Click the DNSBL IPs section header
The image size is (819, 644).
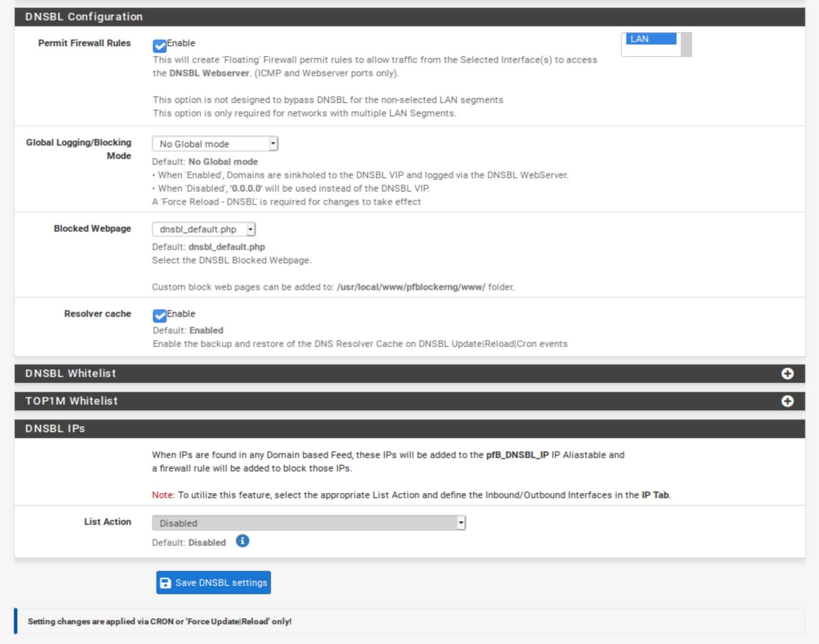coord(409,429)
